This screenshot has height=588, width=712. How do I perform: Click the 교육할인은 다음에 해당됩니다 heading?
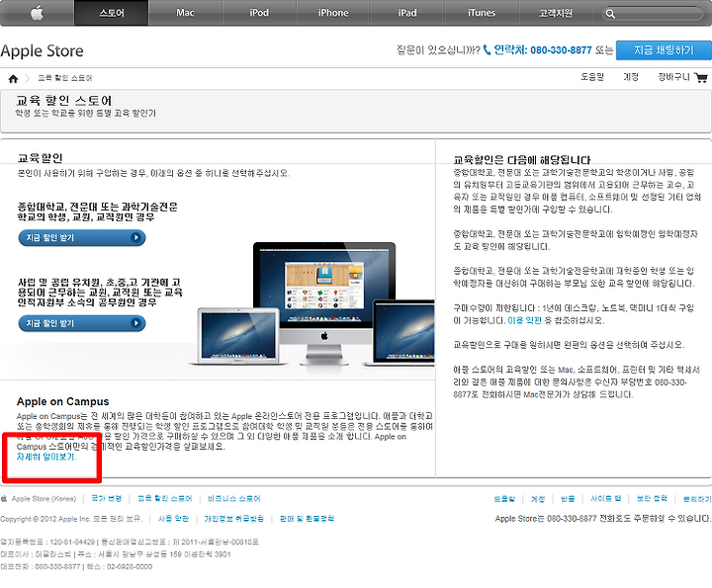(x=522, y=160)
